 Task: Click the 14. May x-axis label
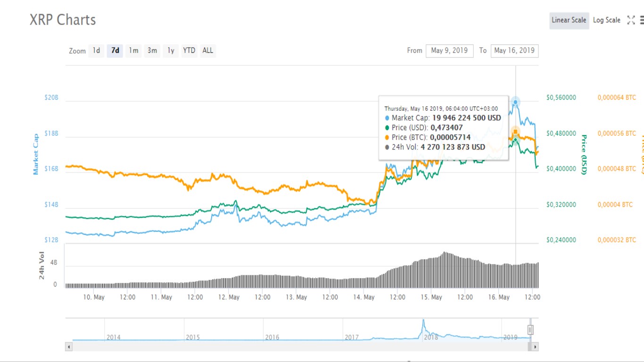click(x=364, y=297)
